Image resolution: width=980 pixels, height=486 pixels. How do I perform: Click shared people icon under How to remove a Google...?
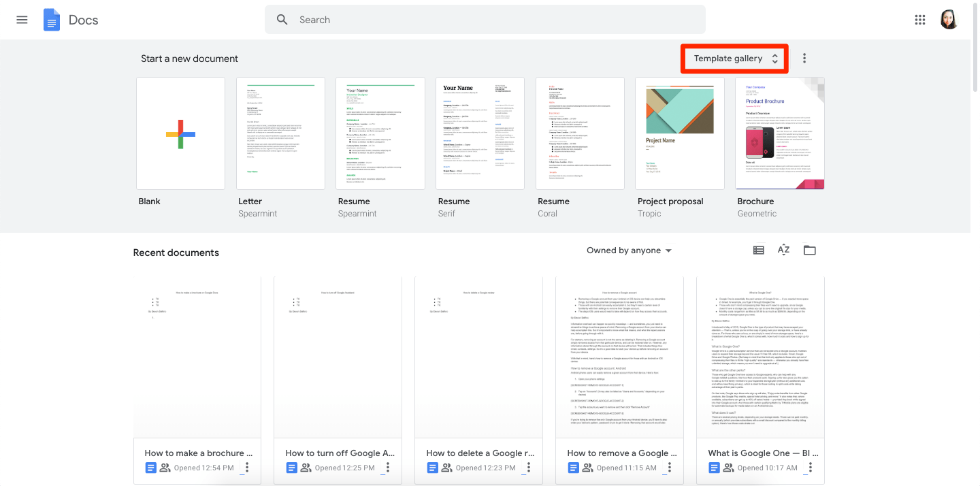click(x=587, y=468)
